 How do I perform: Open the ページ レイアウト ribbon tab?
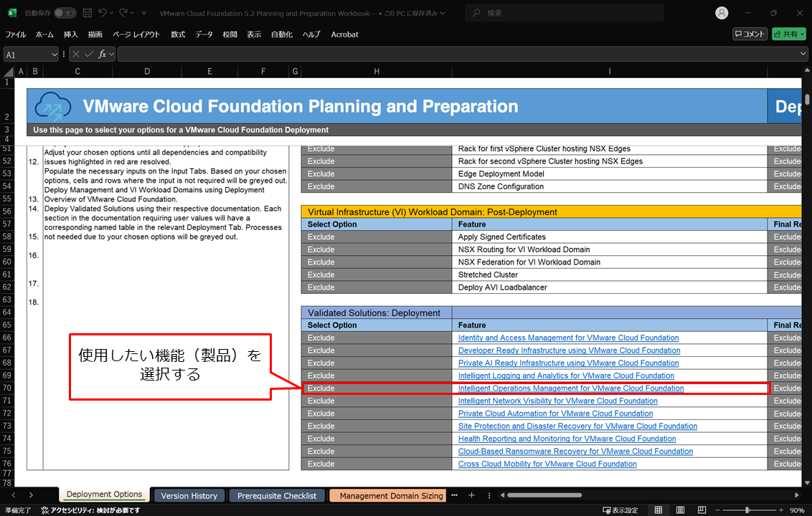(137, 34)
